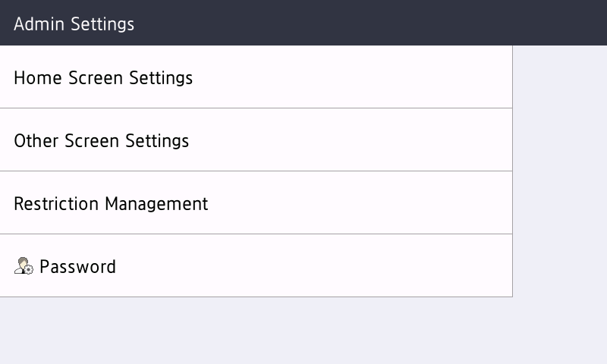607x364 pixels.
Task: Click the blank area below the Password row
Action: tap(256, 331)
